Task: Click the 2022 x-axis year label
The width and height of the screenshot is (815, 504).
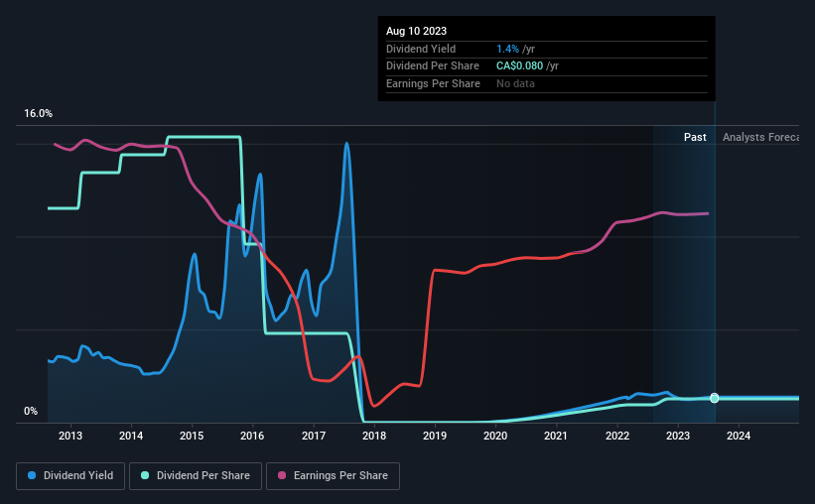Action: click(x=617, y=436)
